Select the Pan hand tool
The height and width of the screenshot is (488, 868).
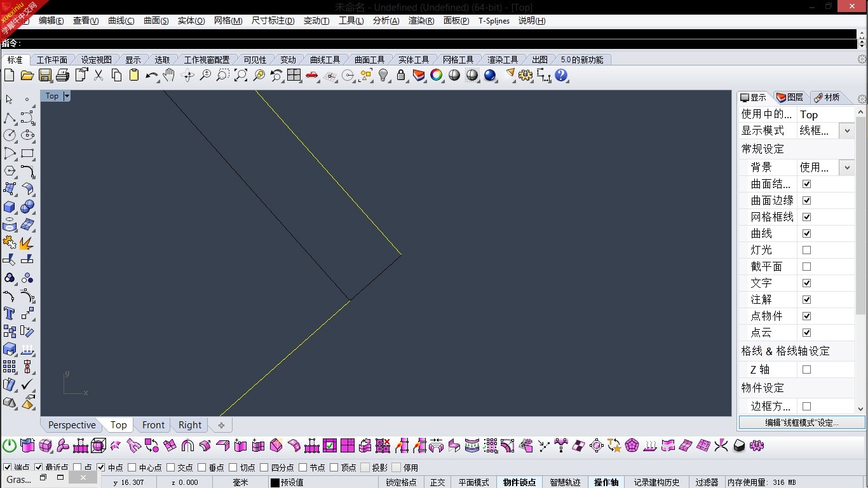point(168,75)
